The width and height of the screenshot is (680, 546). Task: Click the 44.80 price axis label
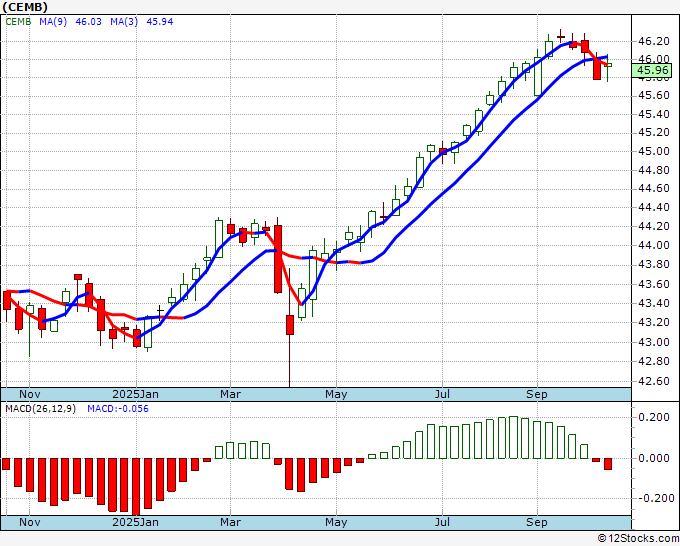(654, 170)
